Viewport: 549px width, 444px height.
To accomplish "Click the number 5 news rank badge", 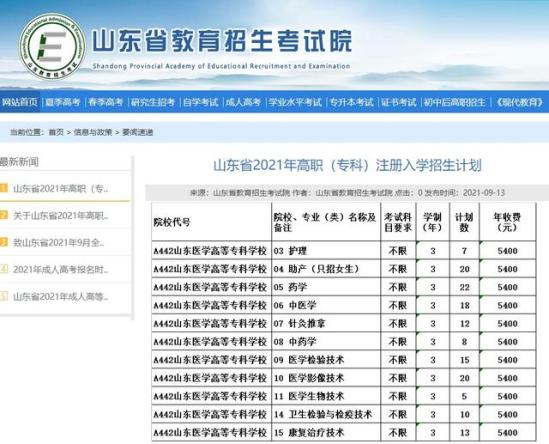I will tap(4, 296).
